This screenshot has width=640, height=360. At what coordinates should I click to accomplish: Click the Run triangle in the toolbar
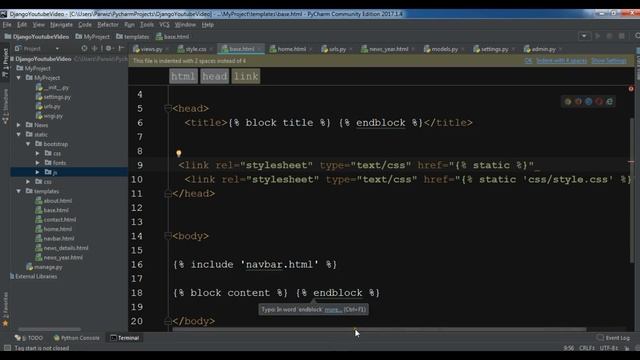pyautogui.click(x=598, y=36)
